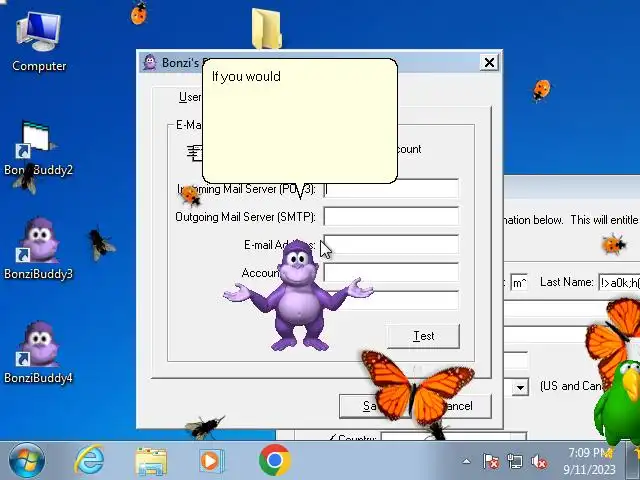Click the Test button
The image size is (640, 480).
423,336
